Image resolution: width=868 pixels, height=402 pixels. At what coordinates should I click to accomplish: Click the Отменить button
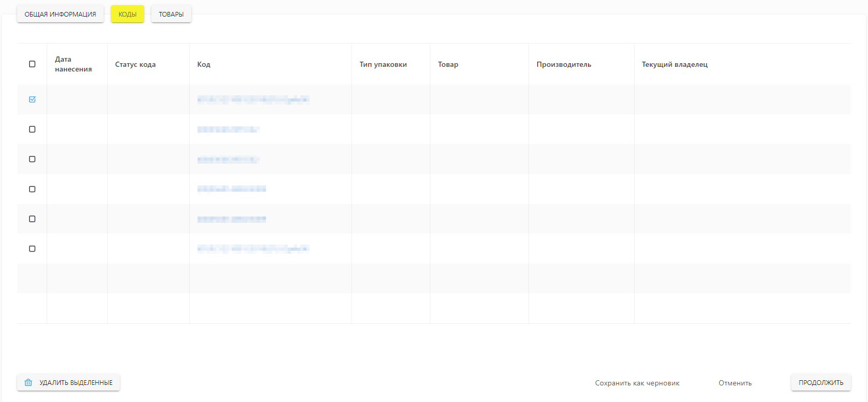[735, 383]
